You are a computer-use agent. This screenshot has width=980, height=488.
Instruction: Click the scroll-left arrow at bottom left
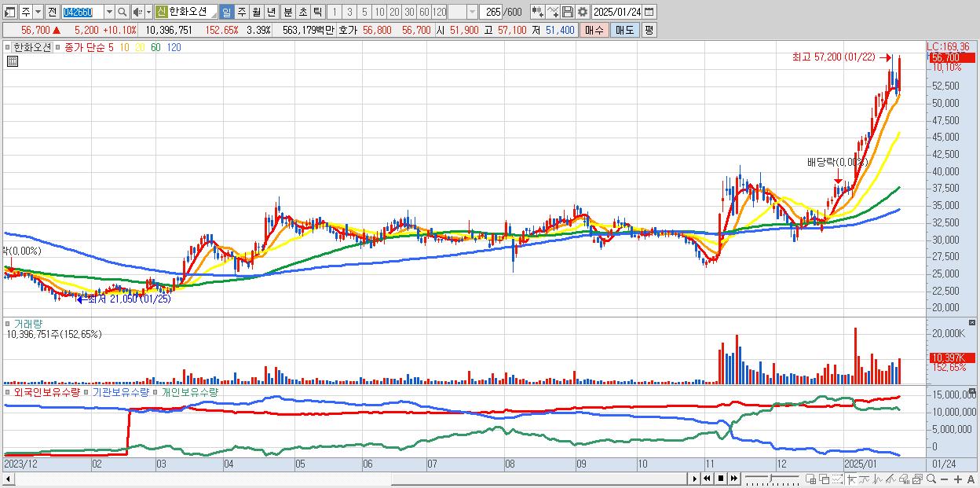tap(8, 479)
